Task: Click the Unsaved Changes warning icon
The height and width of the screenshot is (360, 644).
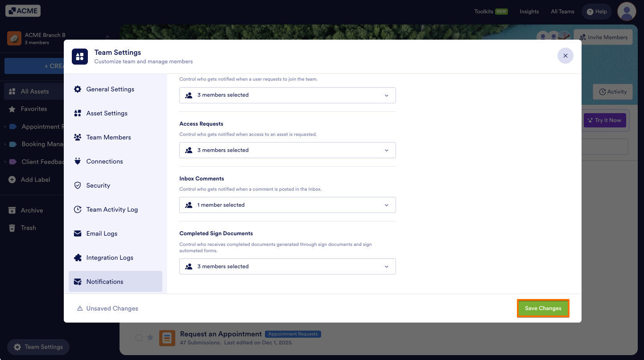Action: click(80, 308)
